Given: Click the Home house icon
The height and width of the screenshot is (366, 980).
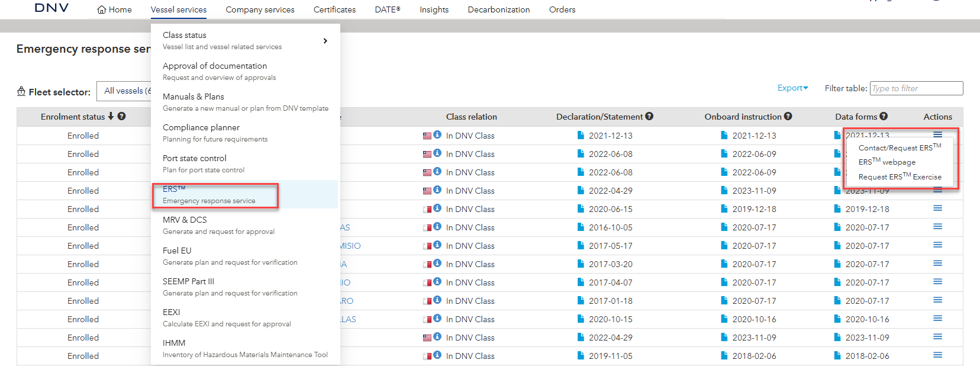Looking at the screenshot, I should (102, 9).
